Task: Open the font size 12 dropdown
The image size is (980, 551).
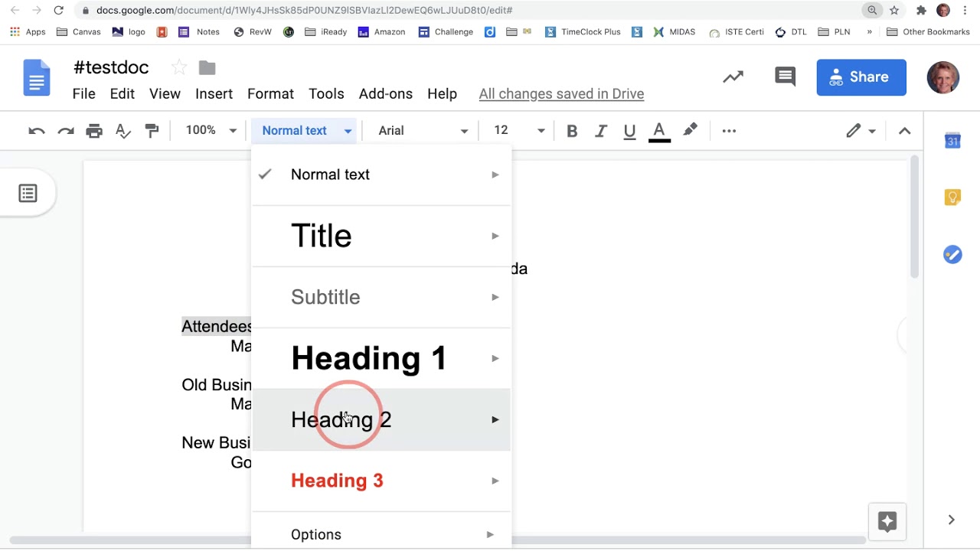Action: [519, 131]
